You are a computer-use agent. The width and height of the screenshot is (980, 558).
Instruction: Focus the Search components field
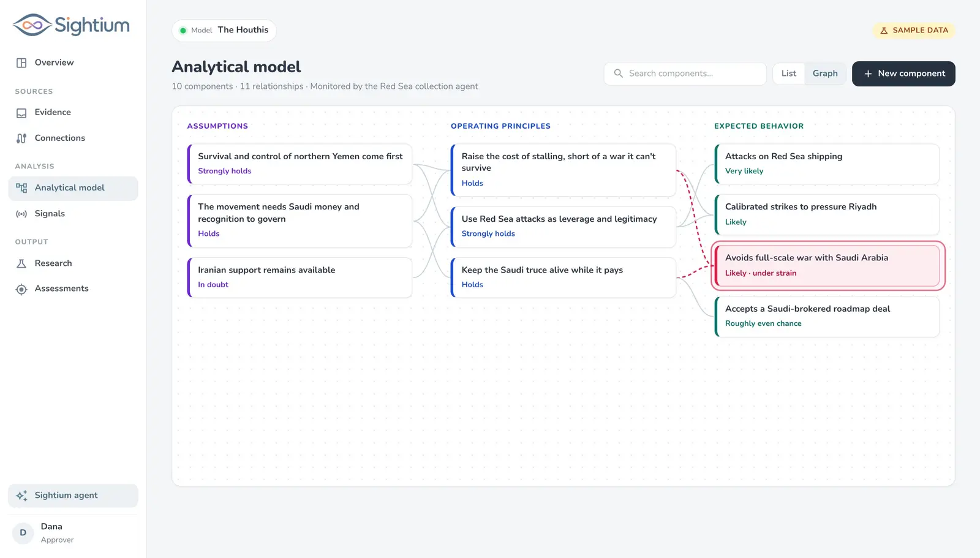[x=685, y=74]
